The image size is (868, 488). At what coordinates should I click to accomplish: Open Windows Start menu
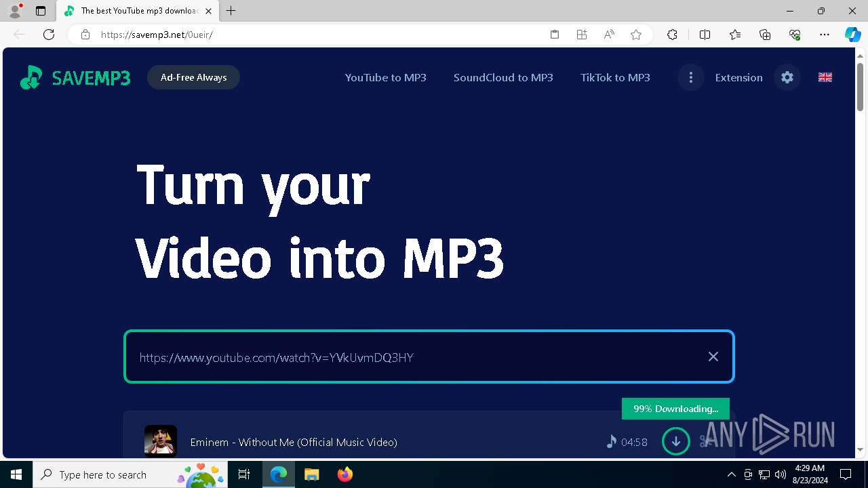click(x=16, y=474)
